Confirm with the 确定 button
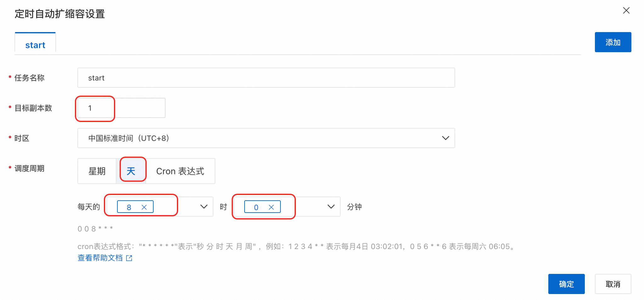Screen dimensions: 644x300 point(566,284)
